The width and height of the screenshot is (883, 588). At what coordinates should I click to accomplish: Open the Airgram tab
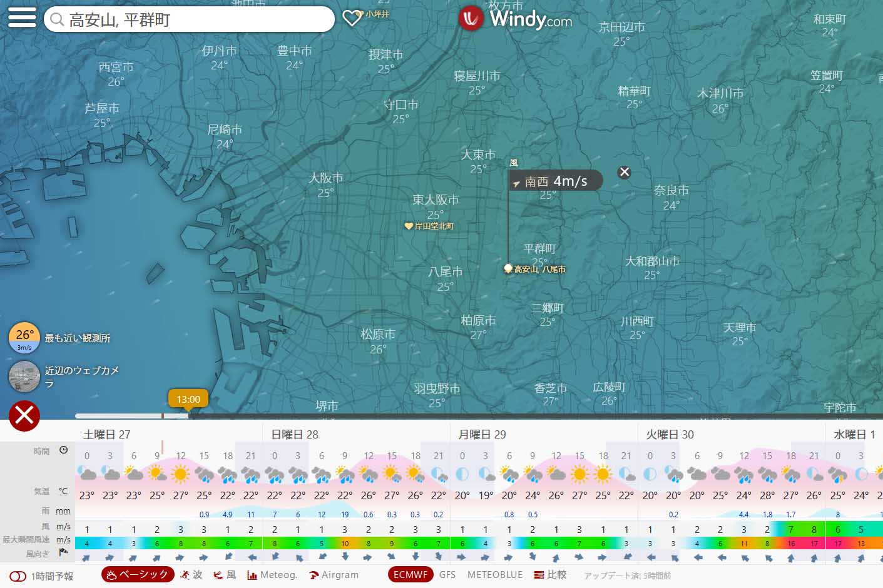click(334, 574)
